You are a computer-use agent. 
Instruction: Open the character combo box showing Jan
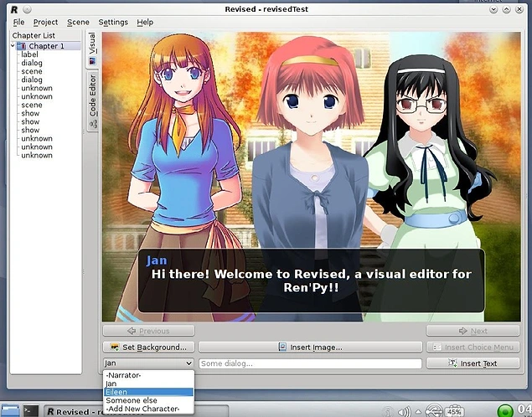tap(148, 363)
